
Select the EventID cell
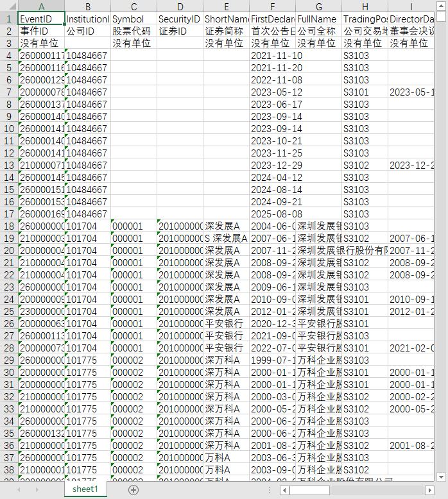pyautogui.click(x=41, y=19)
